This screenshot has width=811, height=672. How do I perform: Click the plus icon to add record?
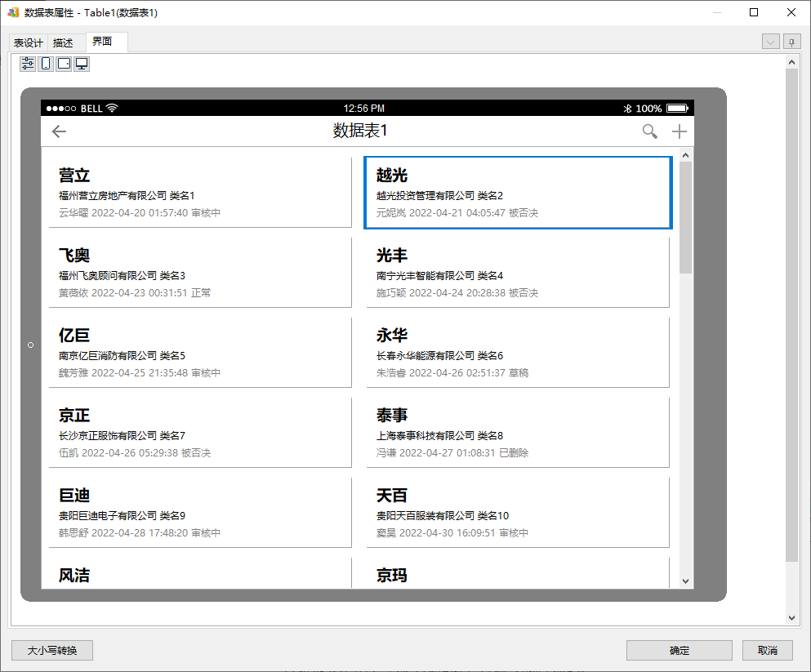coord(679,131)
